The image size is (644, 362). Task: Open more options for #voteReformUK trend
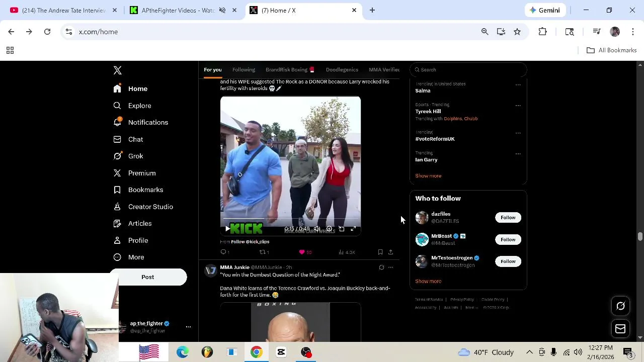point(518,133)
